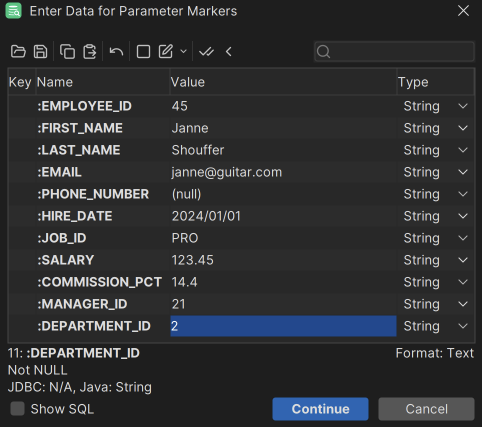Cancel the parameter entry dialog
This screenshot has height=427, width=482.
[426, 409]
